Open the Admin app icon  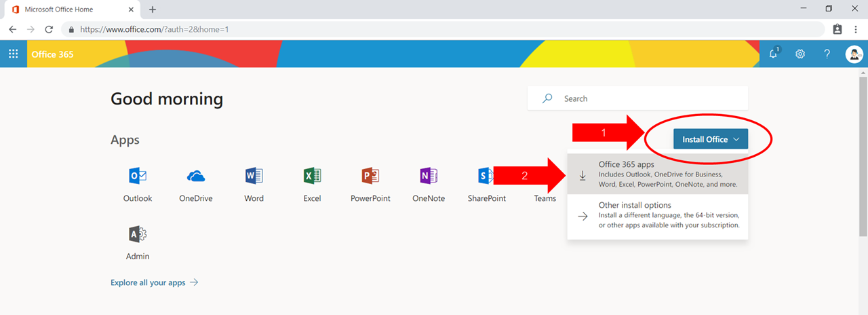point(138,235)
